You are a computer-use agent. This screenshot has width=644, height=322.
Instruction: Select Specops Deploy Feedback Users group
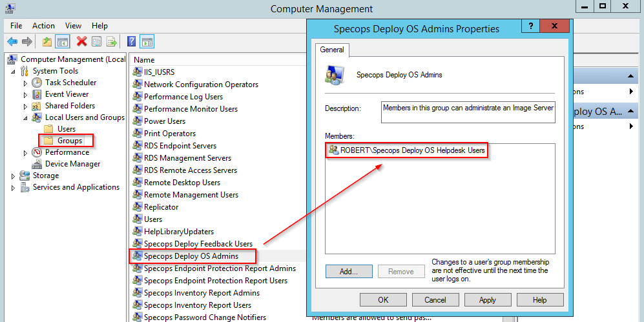(x=198, y=244)
